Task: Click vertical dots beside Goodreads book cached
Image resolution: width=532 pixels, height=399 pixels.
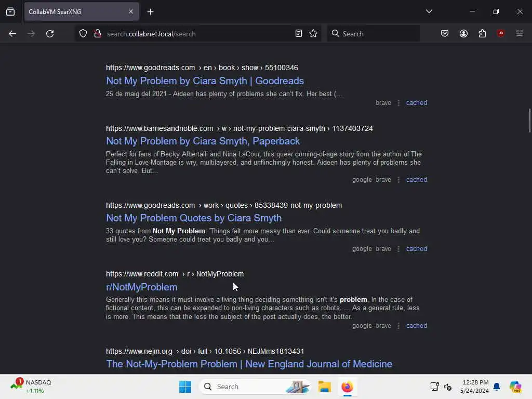Action: coord(398,103)
